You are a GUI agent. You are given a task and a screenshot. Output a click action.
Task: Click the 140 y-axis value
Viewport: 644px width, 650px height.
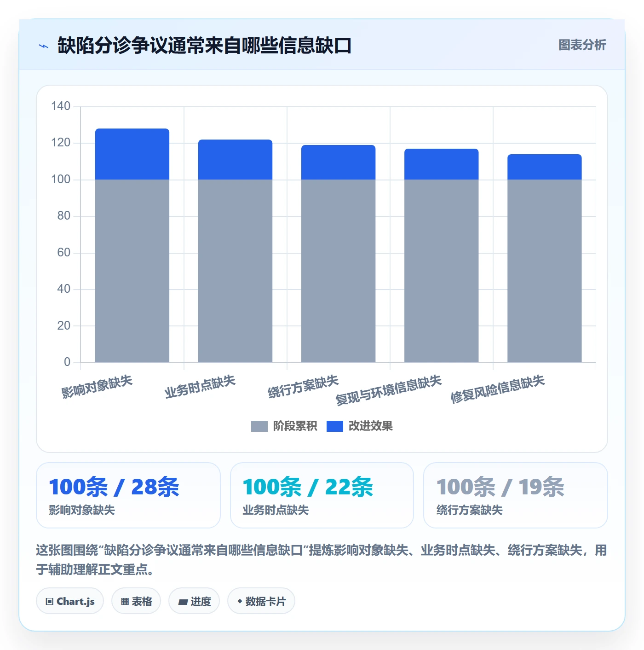[x=61, y=106]
